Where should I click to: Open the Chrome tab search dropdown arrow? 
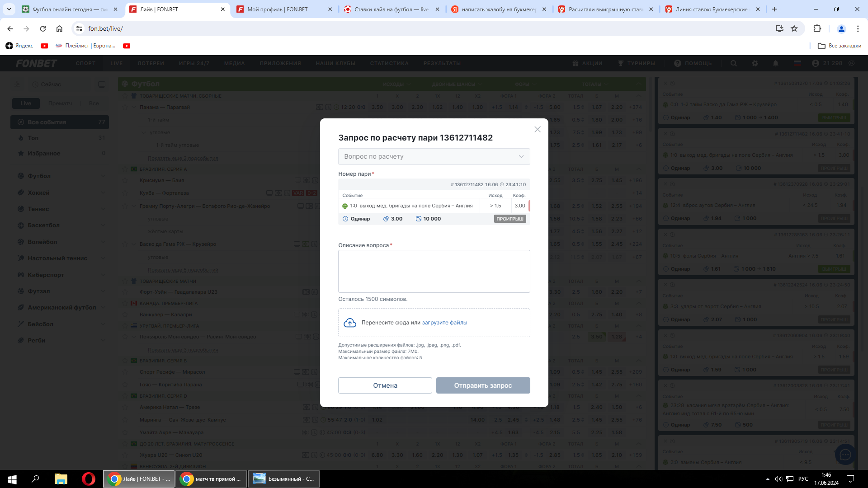tap(9, 9)
